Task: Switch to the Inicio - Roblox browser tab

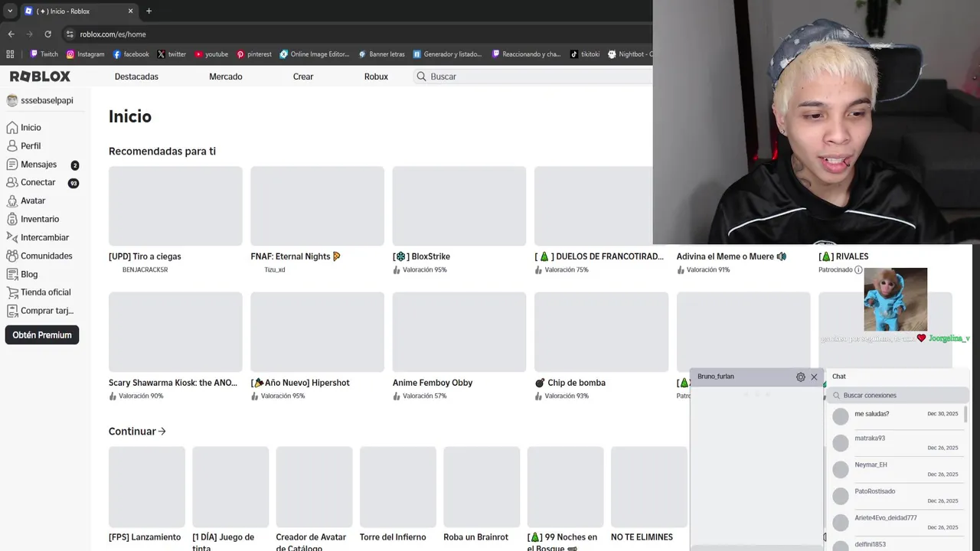Action: [x=78, y=11]
